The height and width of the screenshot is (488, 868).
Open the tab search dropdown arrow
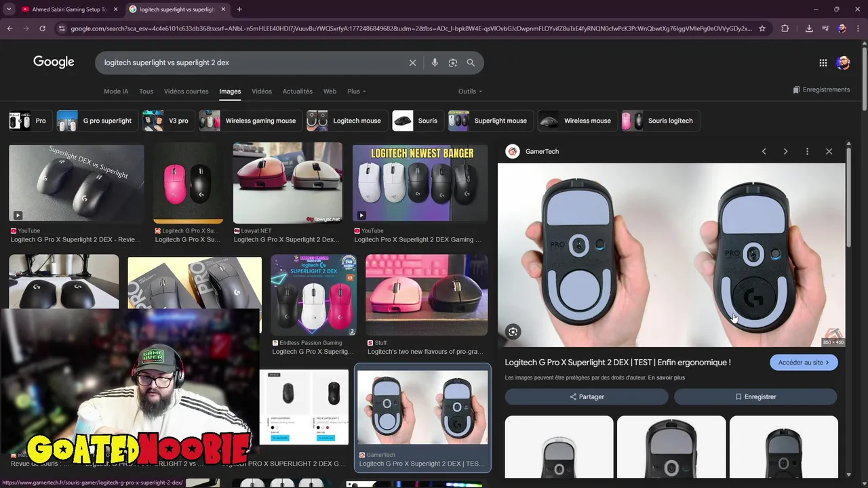coord(9,9)
